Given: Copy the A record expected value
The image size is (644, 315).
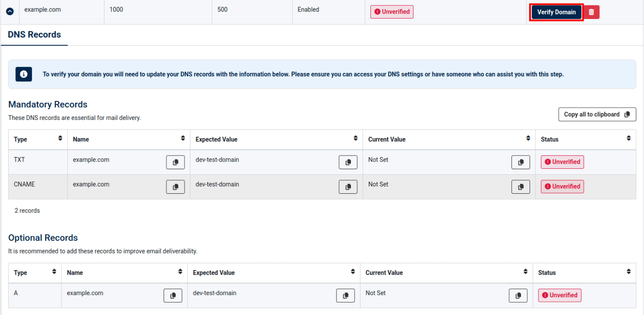Looking at the screenshot, I should click(346, 296).
